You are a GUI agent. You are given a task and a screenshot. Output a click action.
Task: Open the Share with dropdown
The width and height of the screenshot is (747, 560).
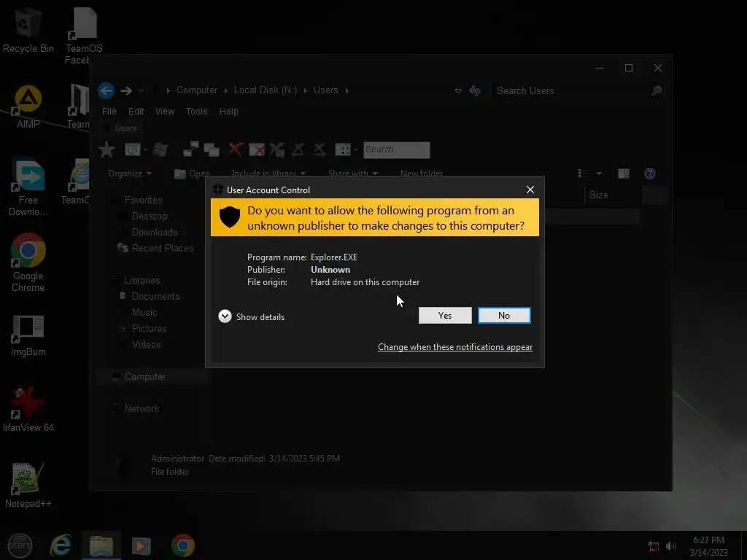(353, 174)
